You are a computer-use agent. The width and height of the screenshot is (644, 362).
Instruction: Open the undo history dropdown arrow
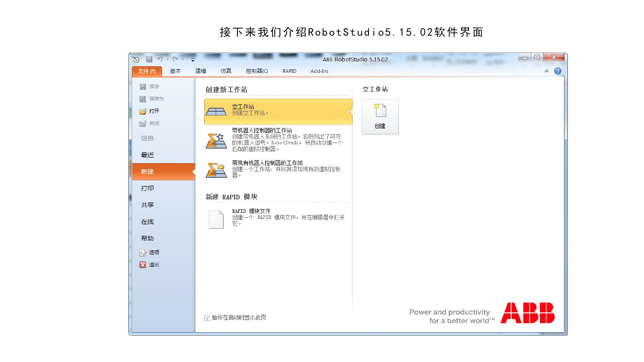[x=167, y=60]
